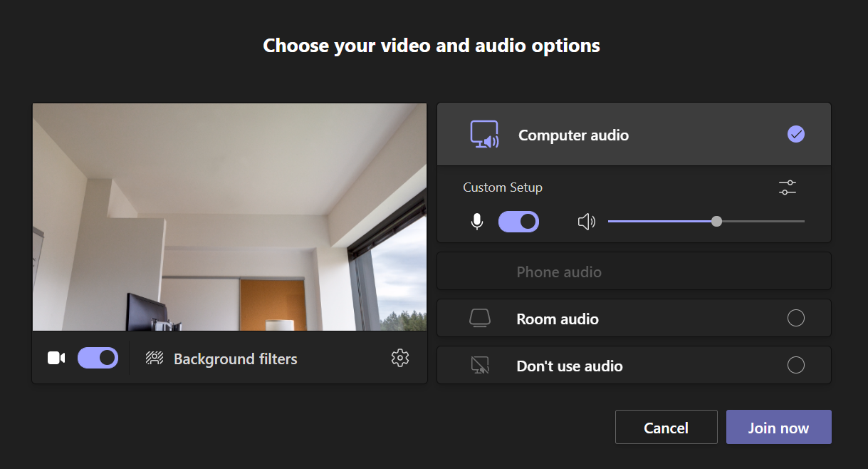Click the Don't use audio icon
The width and height of the screenshot is (868, 469).
pyautogui.click(x=480, y=366)
